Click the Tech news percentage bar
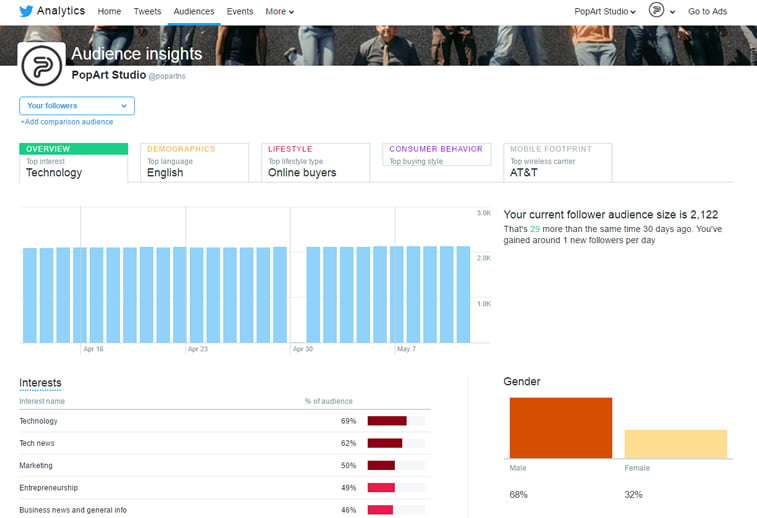 (385, 443)
